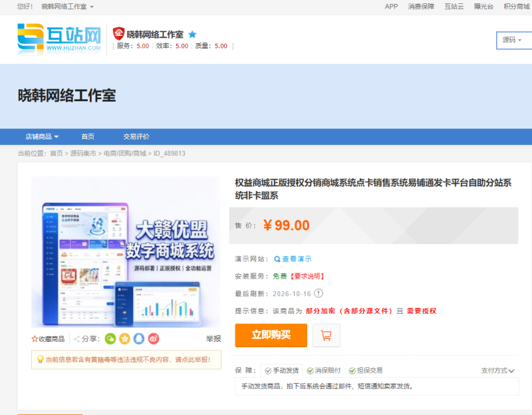This screenshot has height=415, width=532.
Task: Click breadcrumb 源码集市 link
Action: (83, 154)
